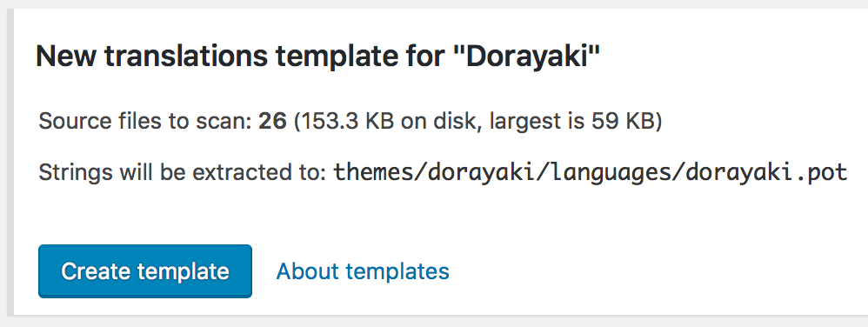868x327 pixels.
Task: Click the Create template button
Action: 145,271
